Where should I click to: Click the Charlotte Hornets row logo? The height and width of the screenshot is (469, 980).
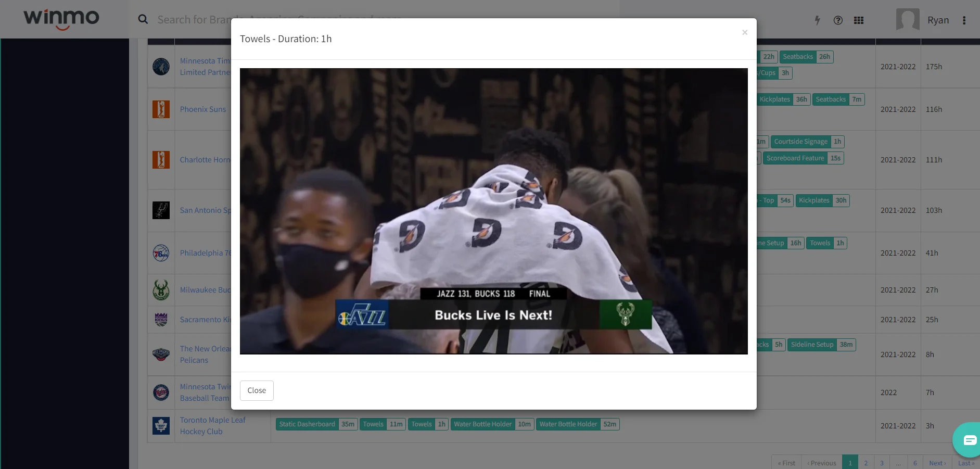pyautogui.click(x=161, y=160)
